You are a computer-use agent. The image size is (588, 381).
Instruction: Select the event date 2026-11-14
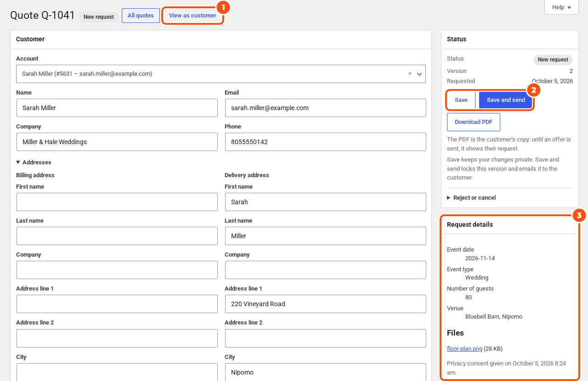480,258
